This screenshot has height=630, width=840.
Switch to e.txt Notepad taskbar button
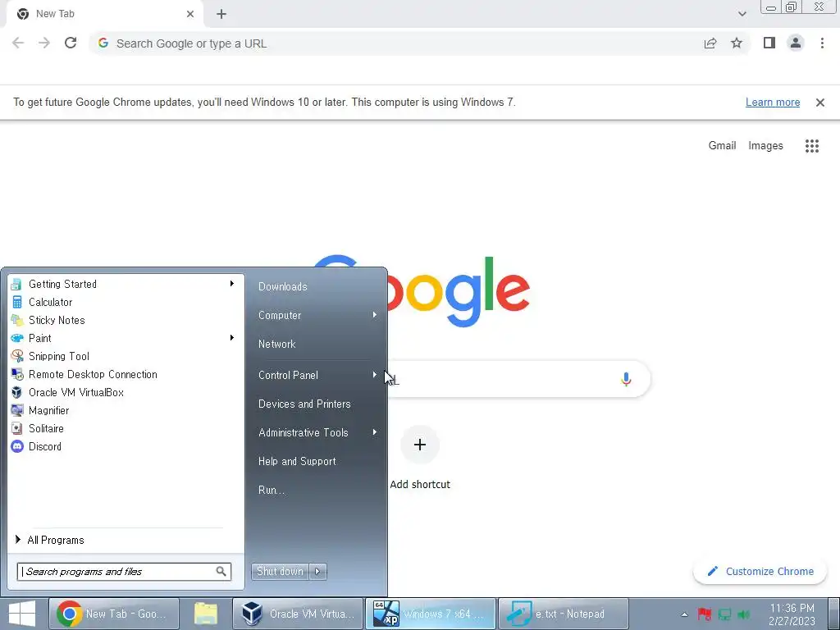click(x=563, y=614)
